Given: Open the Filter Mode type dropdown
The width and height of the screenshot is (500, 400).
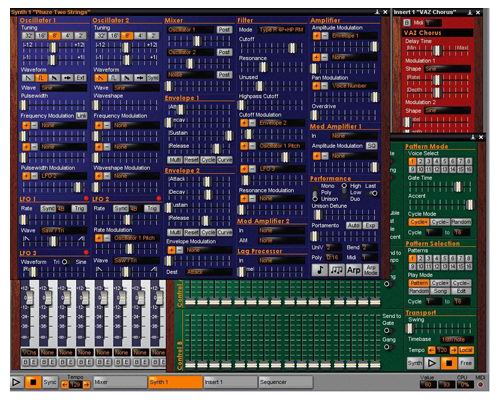Looking at the screenshot, I should point(281,30).
